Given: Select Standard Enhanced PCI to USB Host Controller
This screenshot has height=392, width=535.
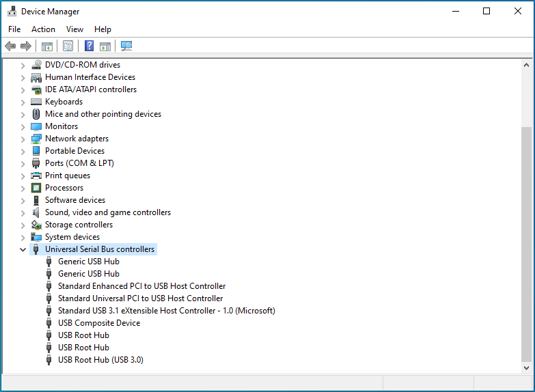Looking at the screenshot, I should 141,286.
